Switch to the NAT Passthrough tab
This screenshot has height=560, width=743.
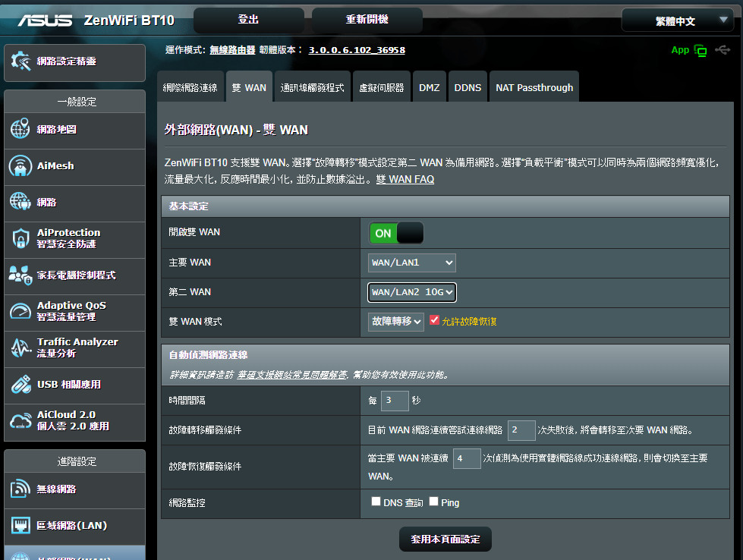(x=534, y=87)
